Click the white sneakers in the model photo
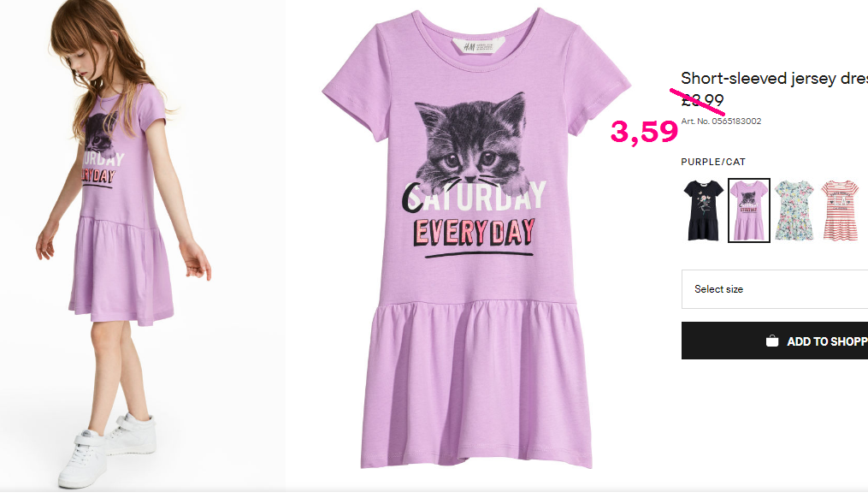Viewport: 868px width, 504px height. point(107,450)
